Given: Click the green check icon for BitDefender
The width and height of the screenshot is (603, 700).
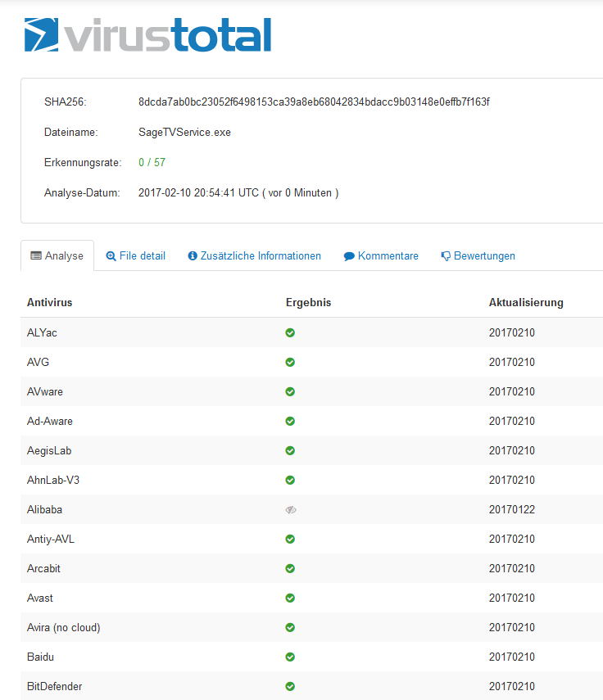Looking at the screenshot, I should tap(290, 686).
